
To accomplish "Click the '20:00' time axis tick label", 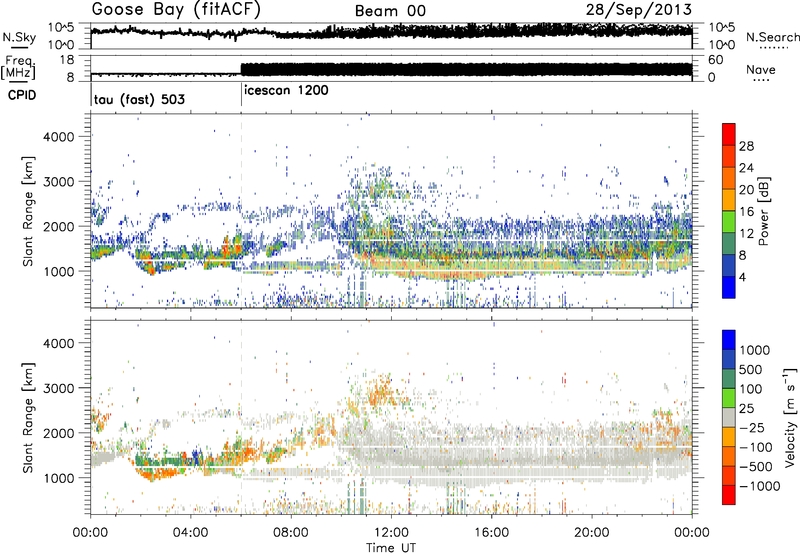I will click(x=591, y=533).
